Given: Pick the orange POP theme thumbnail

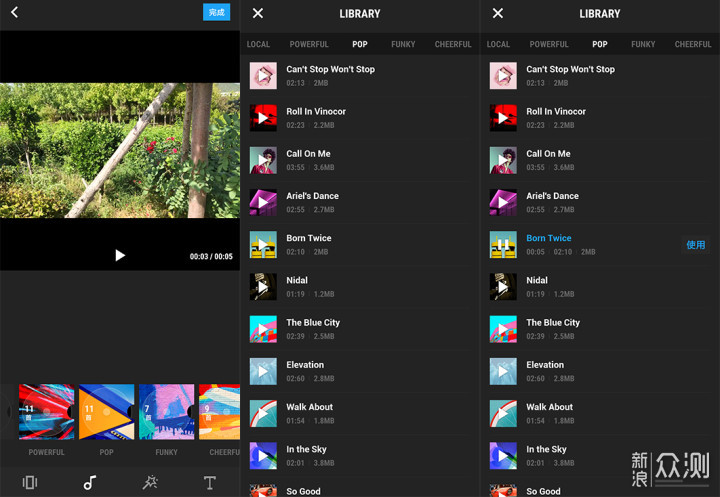Looking at the screenshot, I should [106, 412].
